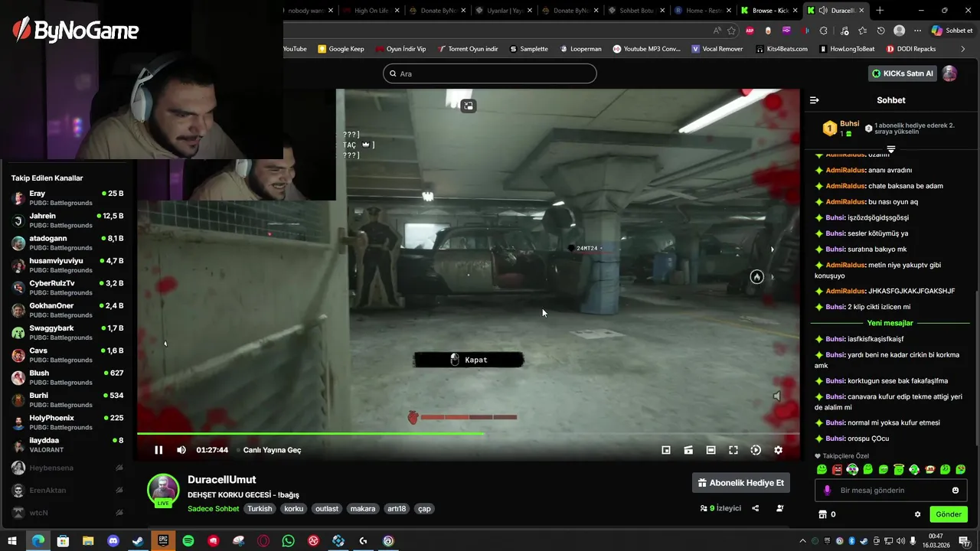
Task: Click the Turkish tag
Action: (260, 508)
